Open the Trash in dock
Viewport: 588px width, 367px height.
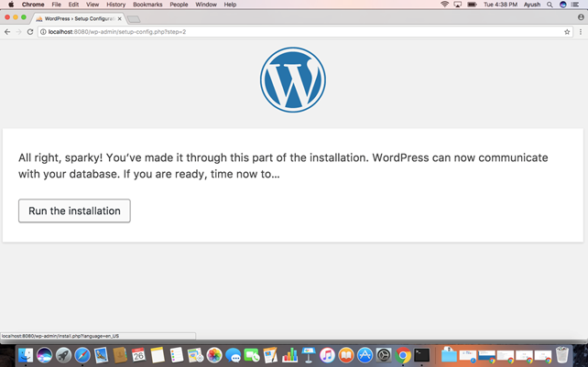tap(562, 355)
